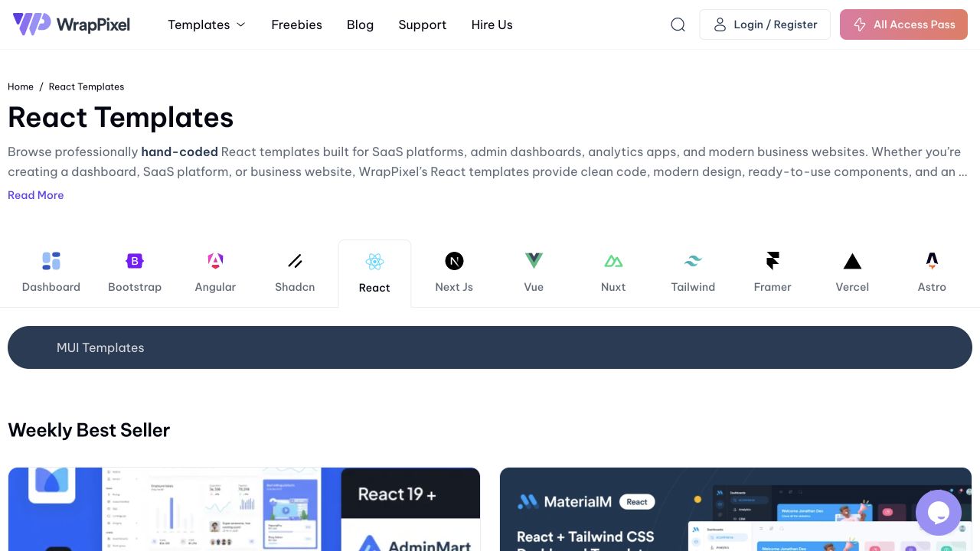This screenshot has height=551, width=980.
Task: Select the Tailwind wave icon
Action: coord(693,261)
